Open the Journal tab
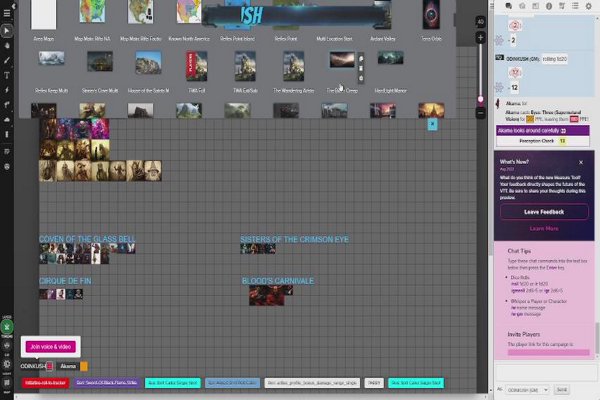 [x=535, y=6]
